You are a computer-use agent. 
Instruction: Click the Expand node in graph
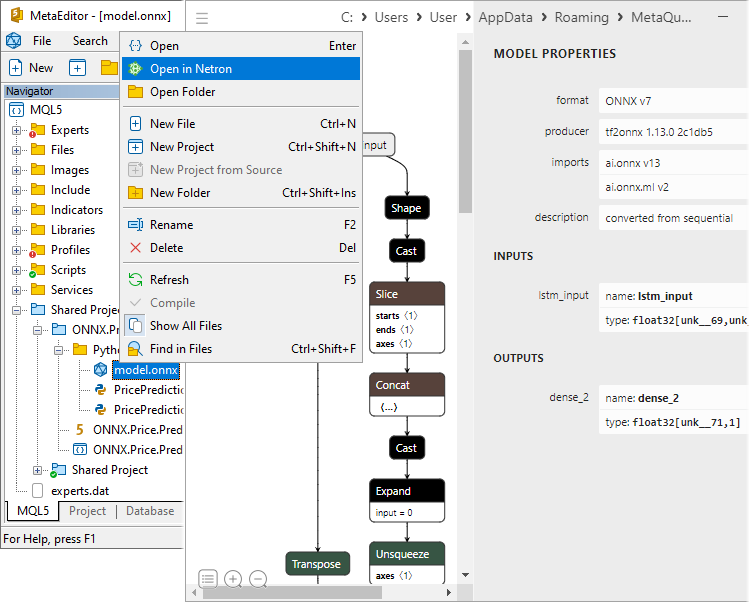[x=407, y=491]
